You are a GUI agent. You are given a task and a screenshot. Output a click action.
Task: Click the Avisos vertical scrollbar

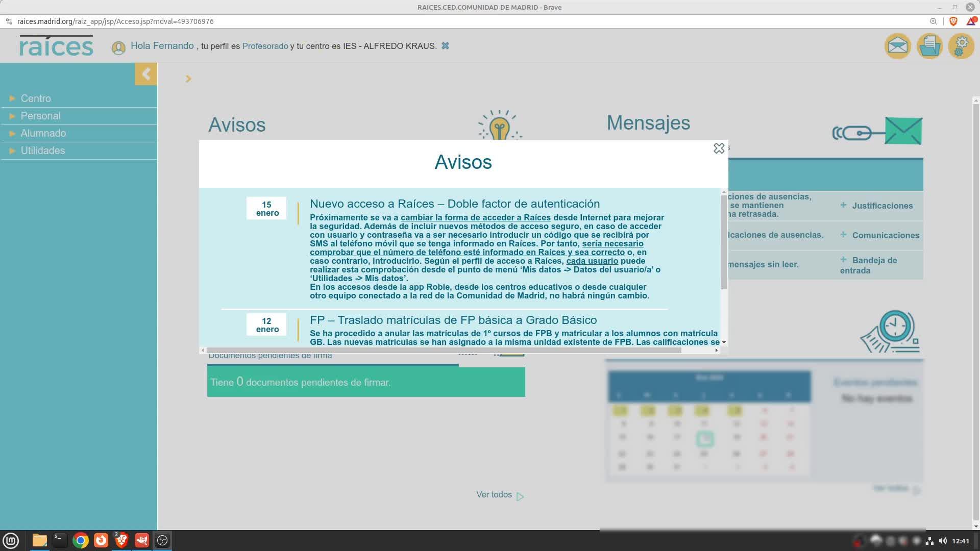tap(724, 242)
